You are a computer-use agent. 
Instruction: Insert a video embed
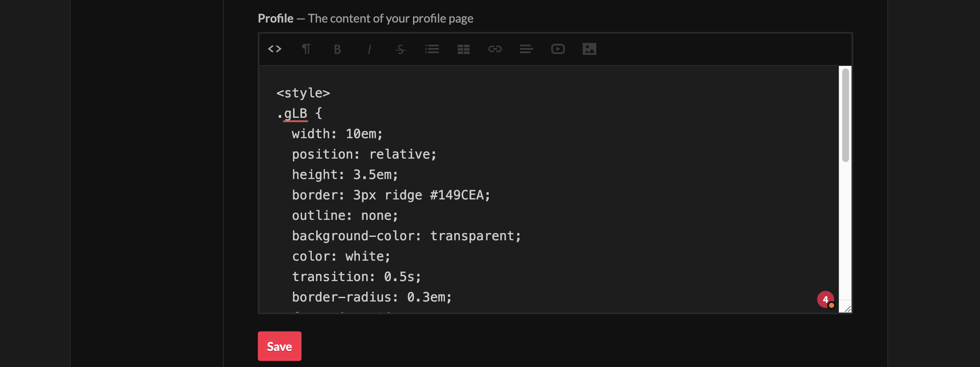pyautogui.click(x=558, y=49)
